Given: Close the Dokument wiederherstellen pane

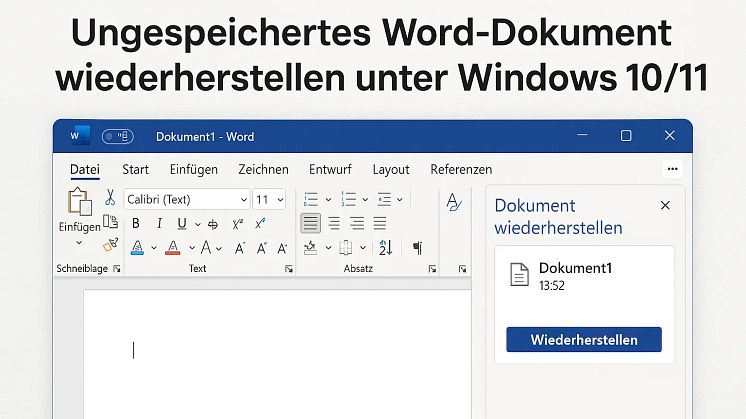Looking at the screenshot, I should point(665,205).
